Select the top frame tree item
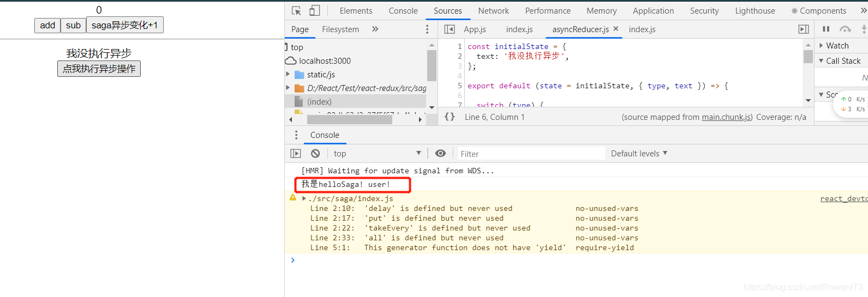This screenshot has height=297, width=868. click(x=297, y=47)
